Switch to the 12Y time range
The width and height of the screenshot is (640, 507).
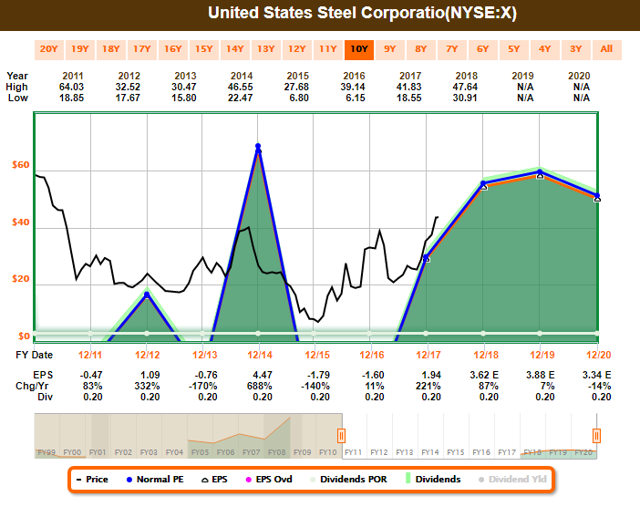click(297, 49)
